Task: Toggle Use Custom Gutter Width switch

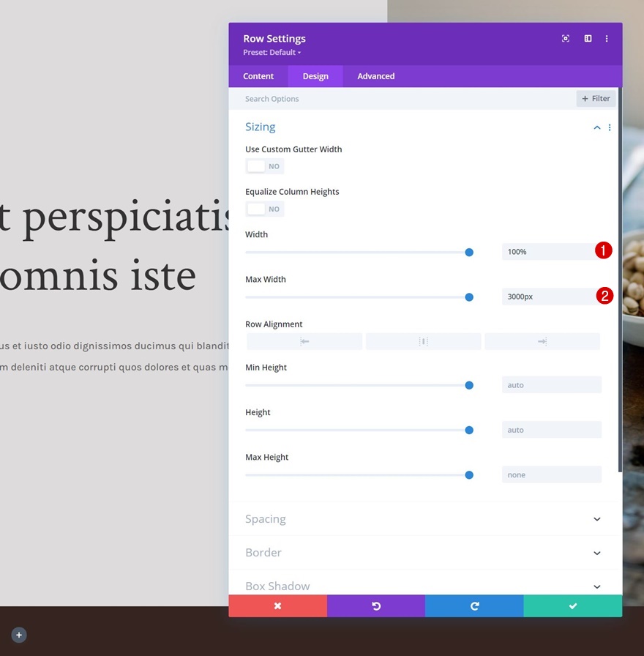Action: (x=265, y=166)
